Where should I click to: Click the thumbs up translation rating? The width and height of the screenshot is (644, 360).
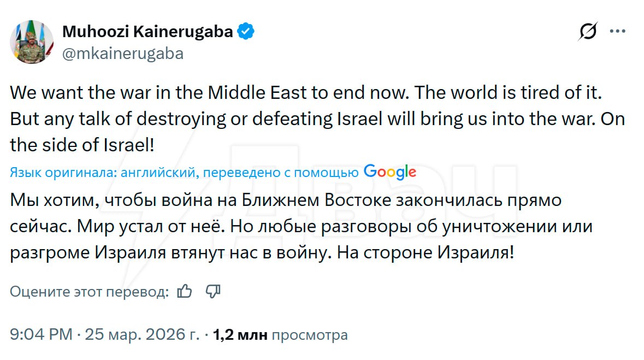185,292
